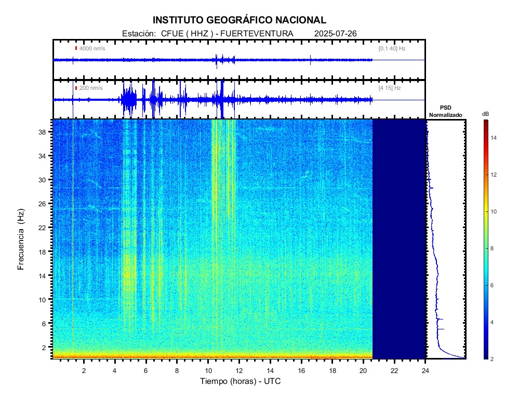Click frequency axis tick 18

pos(42,252)
